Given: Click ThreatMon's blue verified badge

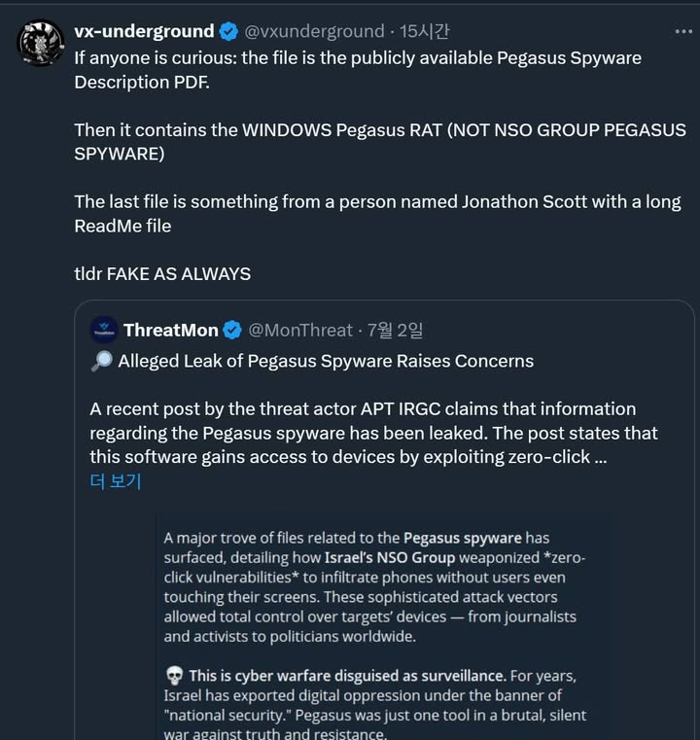Looking at the screenshot, I should [x=232, y=331].
